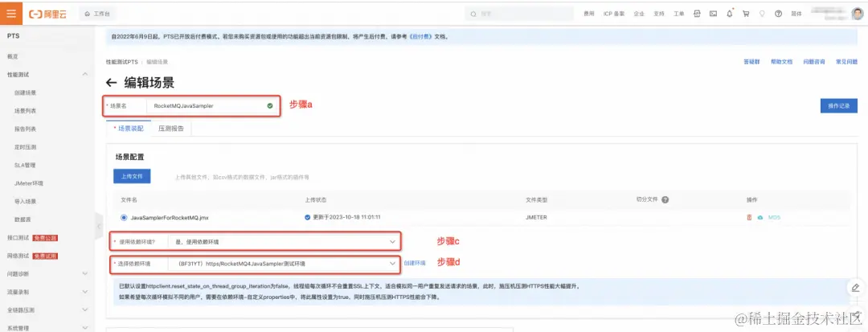Open the 常见问题 link
Viewport: 868px width, 332px height.
845,62
